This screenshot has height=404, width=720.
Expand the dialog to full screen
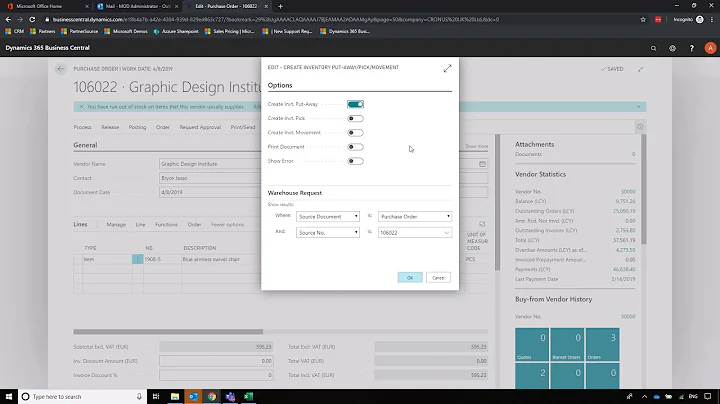447,68
